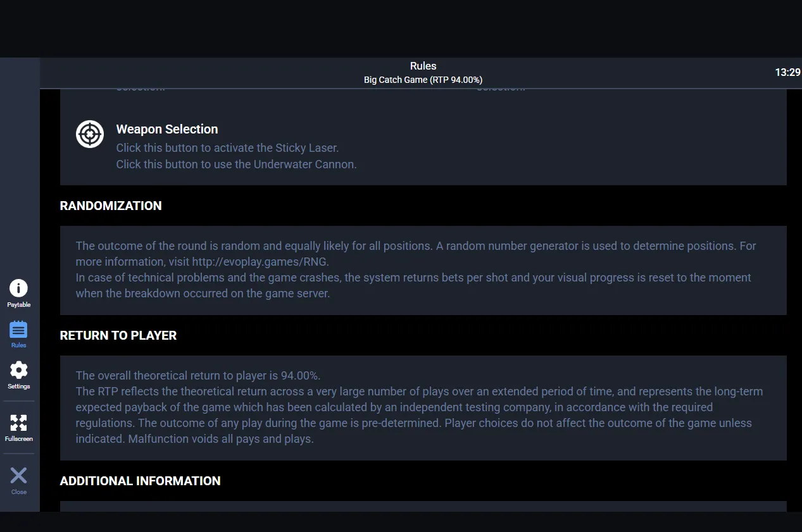
Task: Open Settings gear icon
Action: tap(18, 370)
